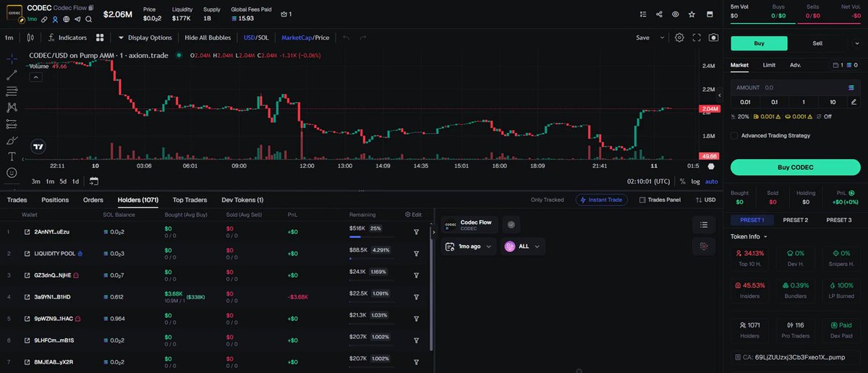868x373 pixels.
Task: Select the Limit order tab
Action: [x=769, y=65]
